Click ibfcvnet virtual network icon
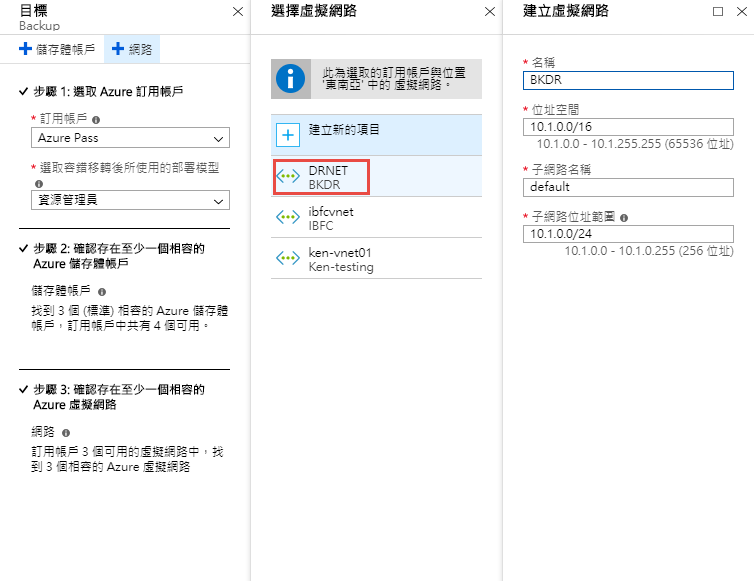Screen dimensions: 754x581 288,217
